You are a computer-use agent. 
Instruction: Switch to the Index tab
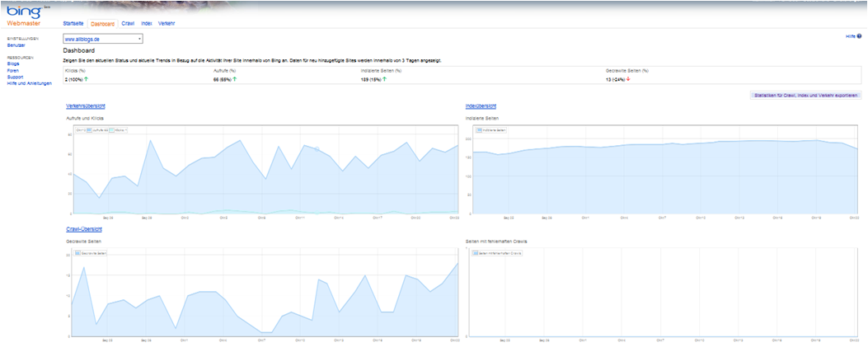[x=147, y=24]
